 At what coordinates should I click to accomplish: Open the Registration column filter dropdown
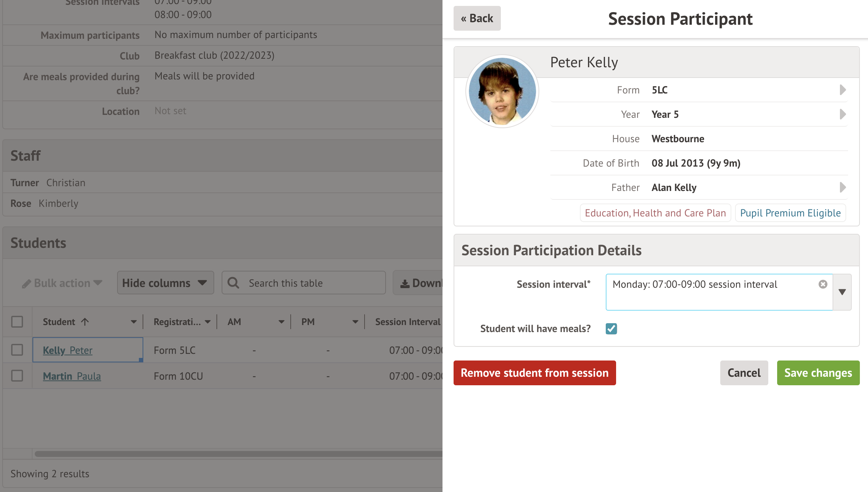tap(208, 322)
